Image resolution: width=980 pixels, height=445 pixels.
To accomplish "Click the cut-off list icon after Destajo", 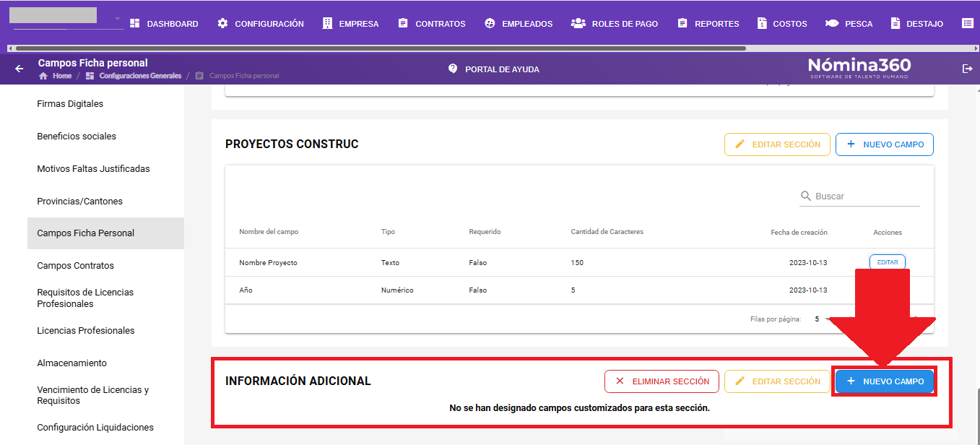I will click(x=968, y=24).
